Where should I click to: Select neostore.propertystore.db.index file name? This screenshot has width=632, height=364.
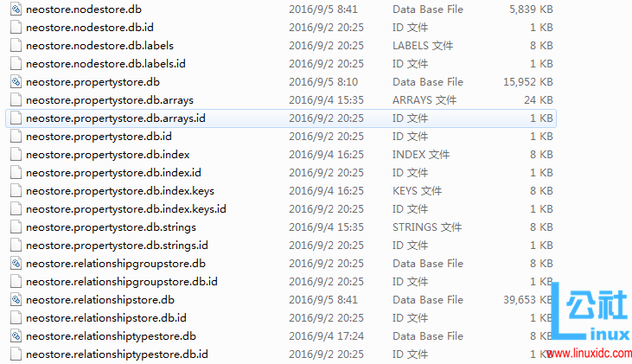tap(107, 155)
